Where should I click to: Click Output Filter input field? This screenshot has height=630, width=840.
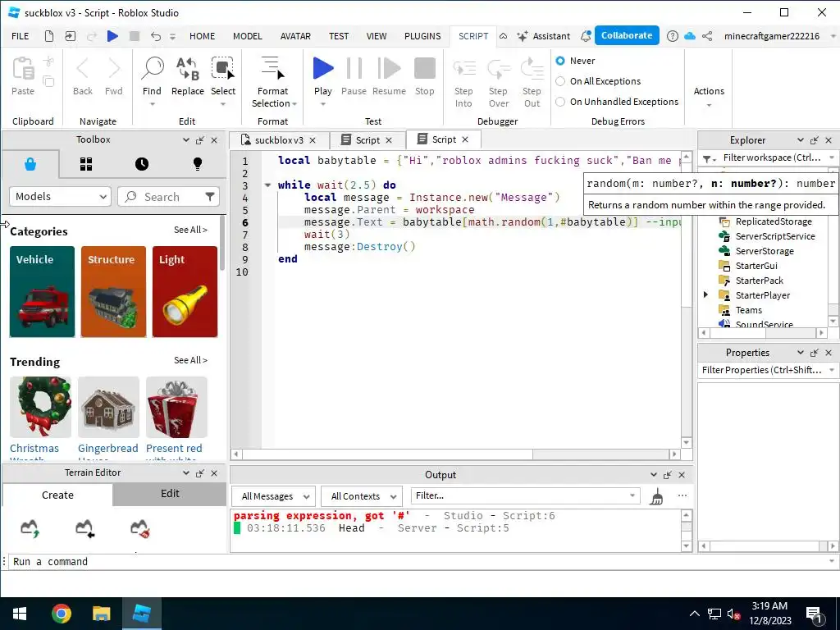(x=525, y=495)
